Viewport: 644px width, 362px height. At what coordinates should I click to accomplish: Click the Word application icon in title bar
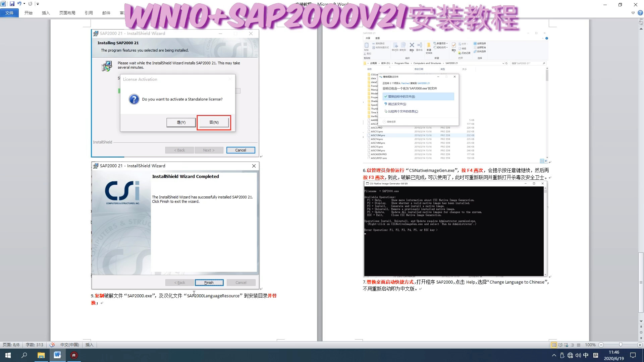[3, 4]
